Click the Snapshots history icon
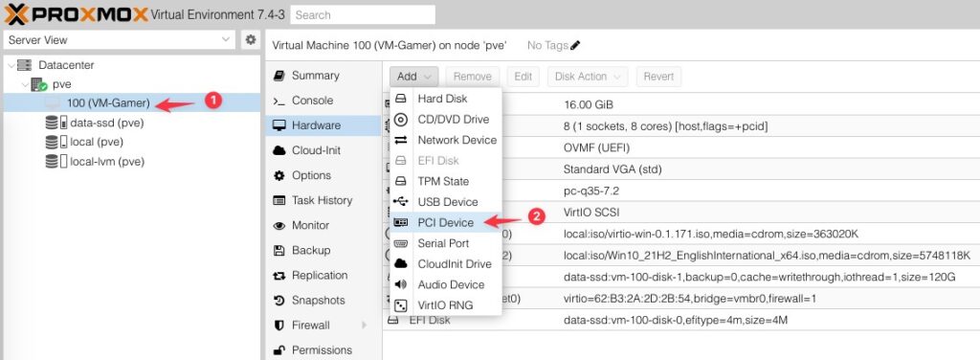This screenshot has width=980, height=360. pos(279,301)
